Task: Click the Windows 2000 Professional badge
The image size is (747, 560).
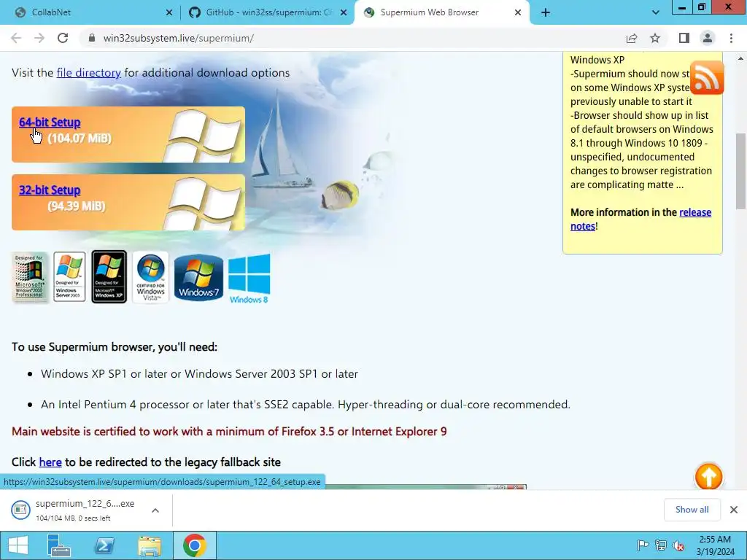Action: click(29, 277)
